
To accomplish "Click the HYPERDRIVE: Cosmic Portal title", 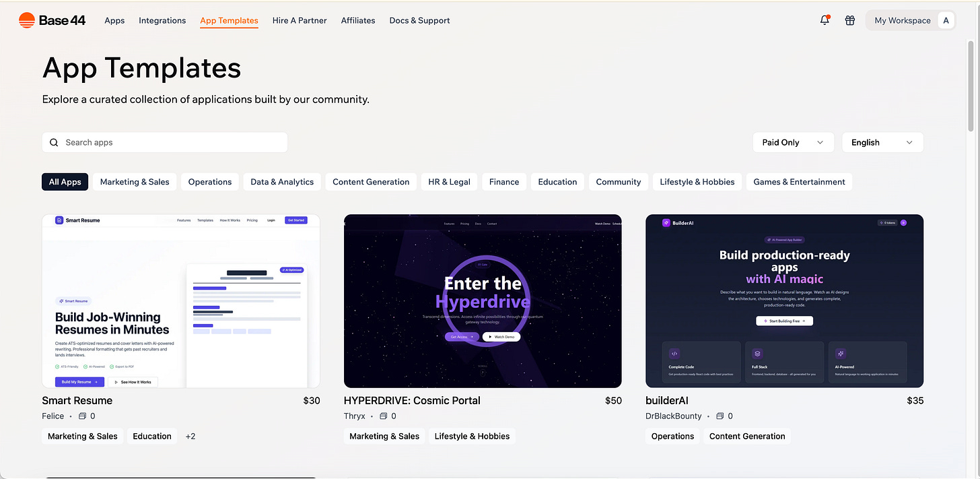I will coord(412,400).
